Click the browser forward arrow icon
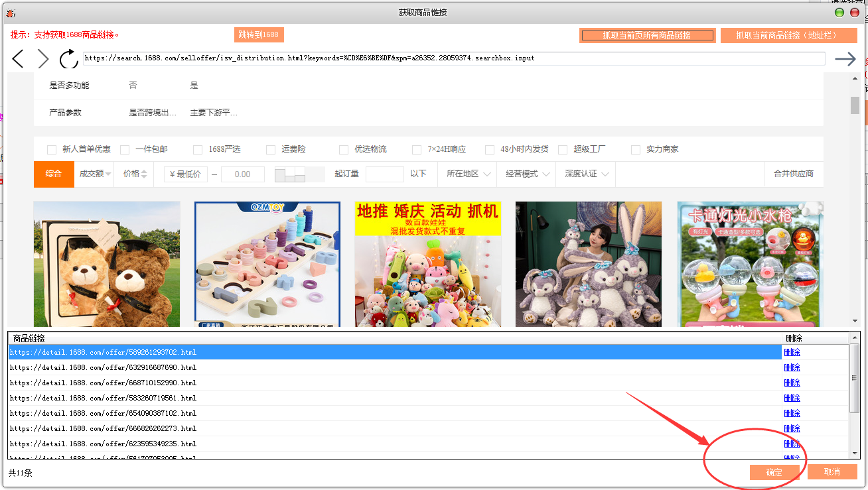Image resolution: width=868 pixels, height=490 pixels. pos(43,59)
